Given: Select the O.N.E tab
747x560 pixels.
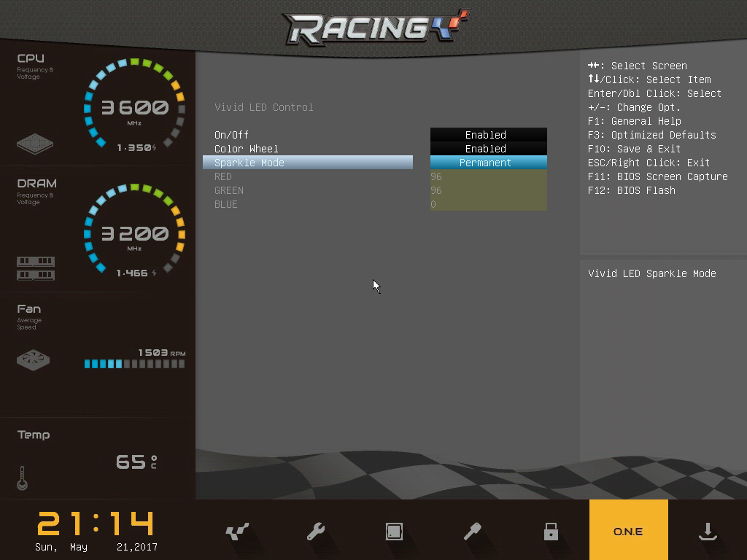Looking at the screenshot, I should [628, 530].
